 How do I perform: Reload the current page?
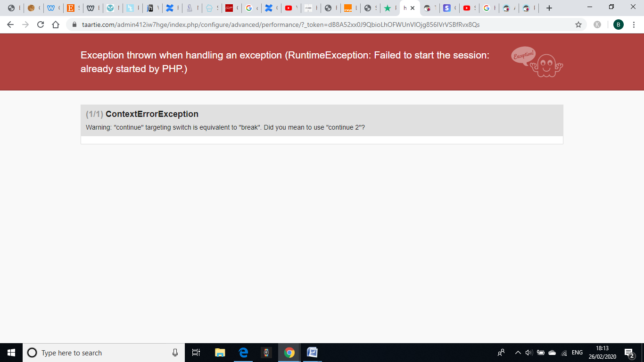tap(41, 25)
